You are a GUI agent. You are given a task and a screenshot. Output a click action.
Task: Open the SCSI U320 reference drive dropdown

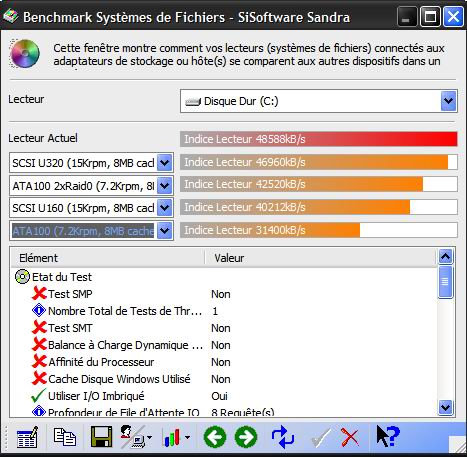(165, 163)
